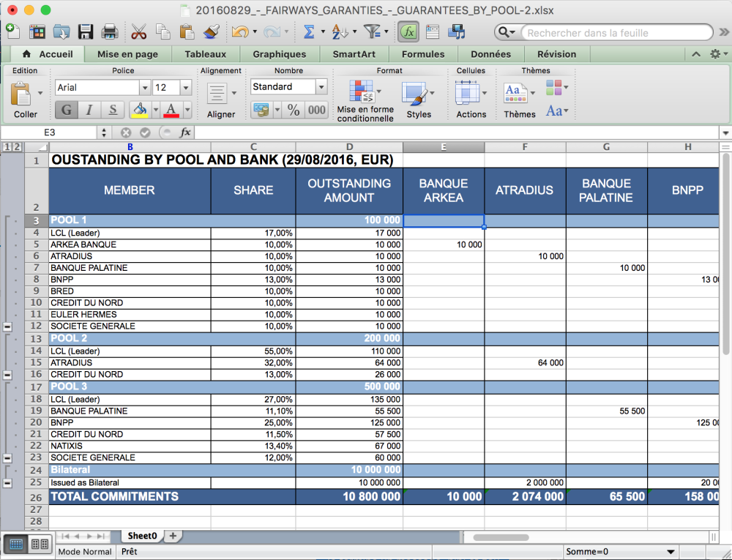732x560 pixels.
Task: Create a new workbook with the toolbar icon
Action: (x=13, y=31)
